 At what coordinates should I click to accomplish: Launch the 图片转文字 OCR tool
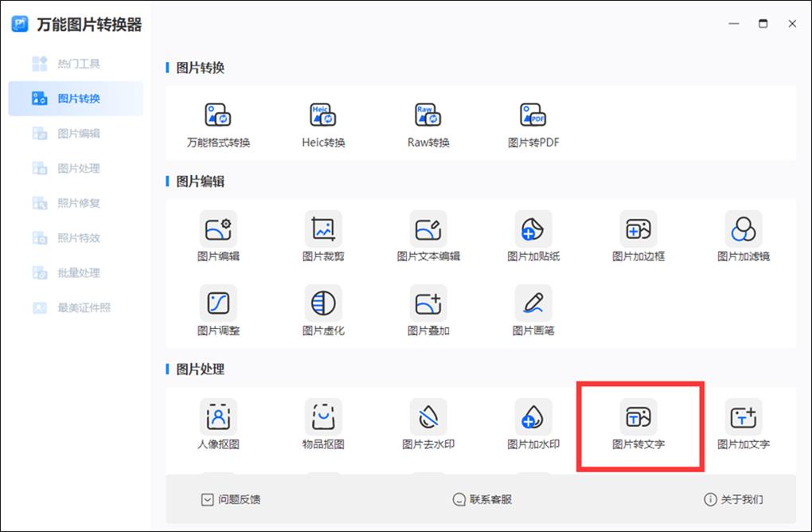638,424
